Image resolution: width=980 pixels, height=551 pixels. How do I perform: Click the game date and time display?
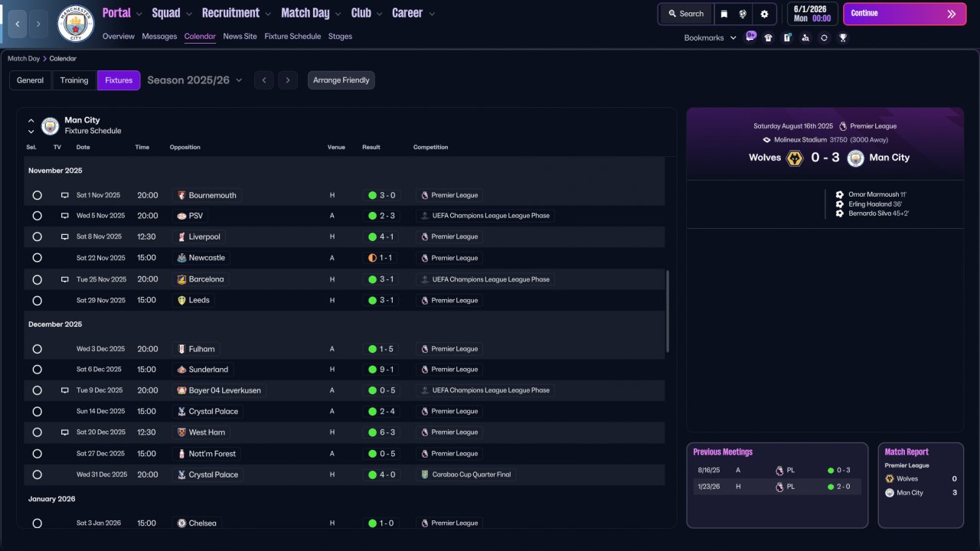click(812, 14)
